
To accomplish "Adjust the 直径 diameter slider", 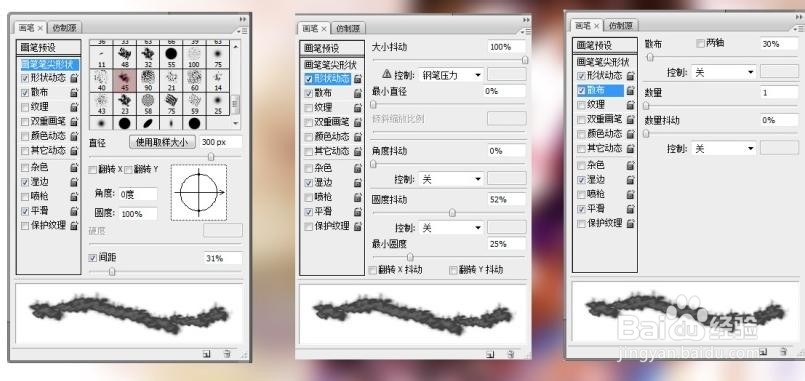I will click(210, 157).
